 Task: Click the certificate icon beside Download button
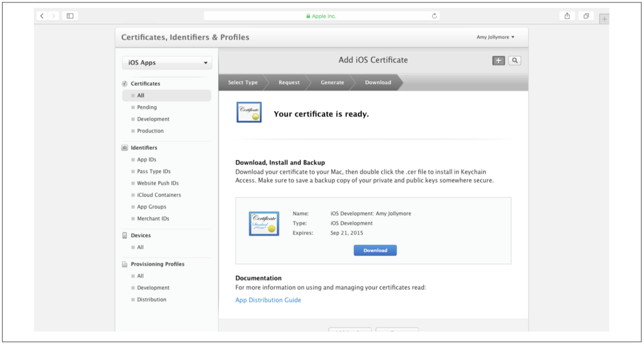[x=264, y=223]
